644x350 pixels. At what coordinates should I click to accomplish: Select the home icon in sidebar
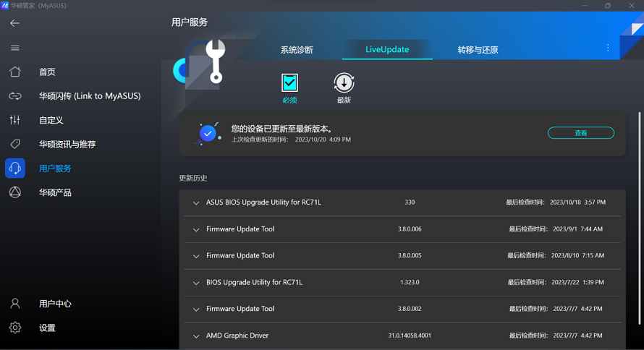14,72
